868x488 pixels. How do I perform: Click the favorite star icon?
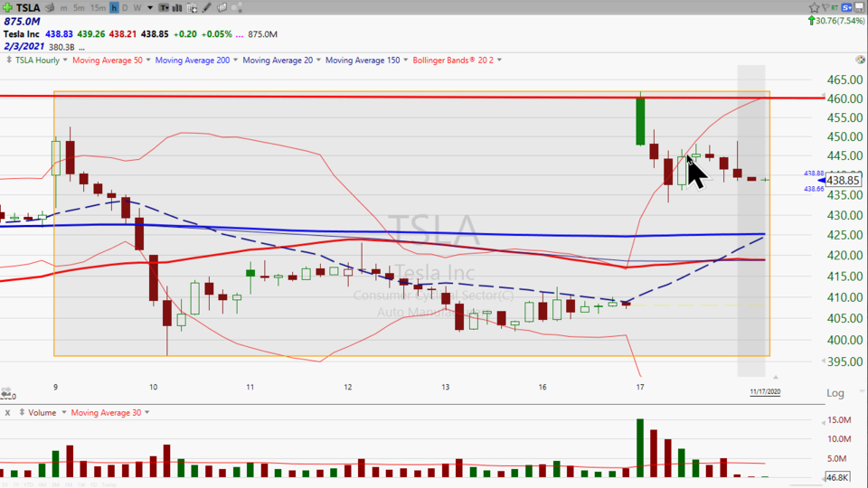814,8
